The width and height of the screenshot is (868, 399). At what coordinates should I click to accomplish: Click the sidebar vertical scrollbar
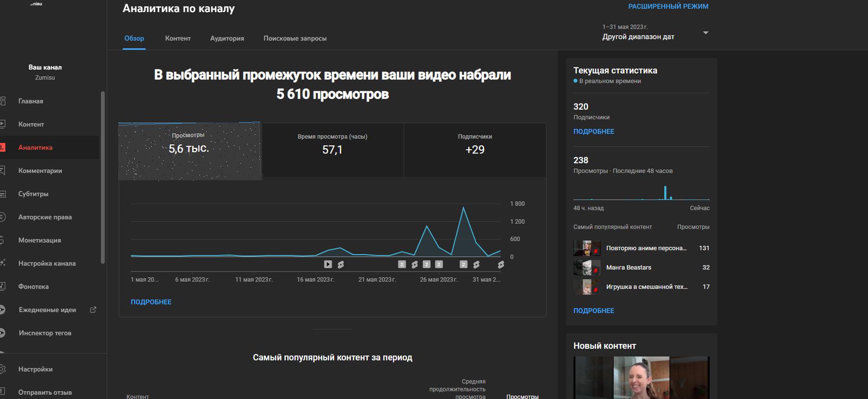coord(102,177)
